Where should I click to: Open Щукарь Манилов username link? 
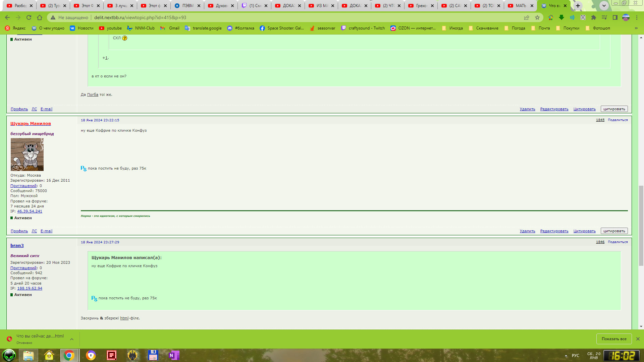(31, 124)
